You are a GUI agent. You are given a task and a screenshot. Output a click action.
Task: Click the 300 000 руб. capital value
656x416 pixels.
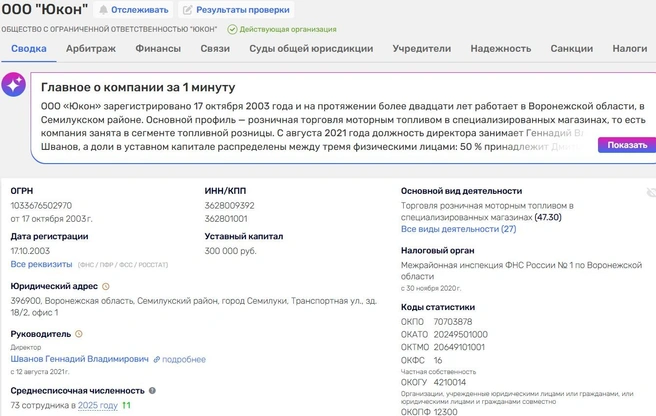[231, 251]
